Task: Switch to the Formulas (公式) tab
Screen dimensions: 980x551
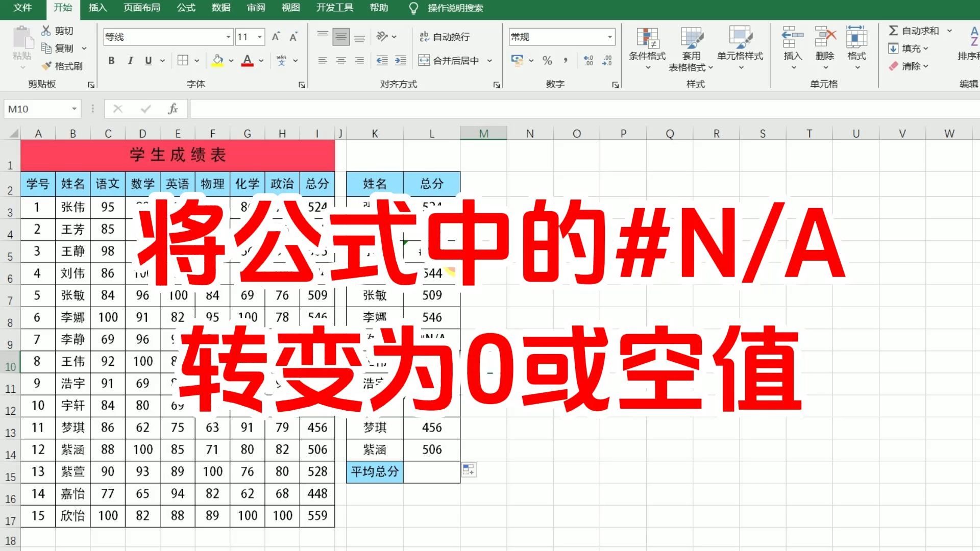Action: point(186,8)
